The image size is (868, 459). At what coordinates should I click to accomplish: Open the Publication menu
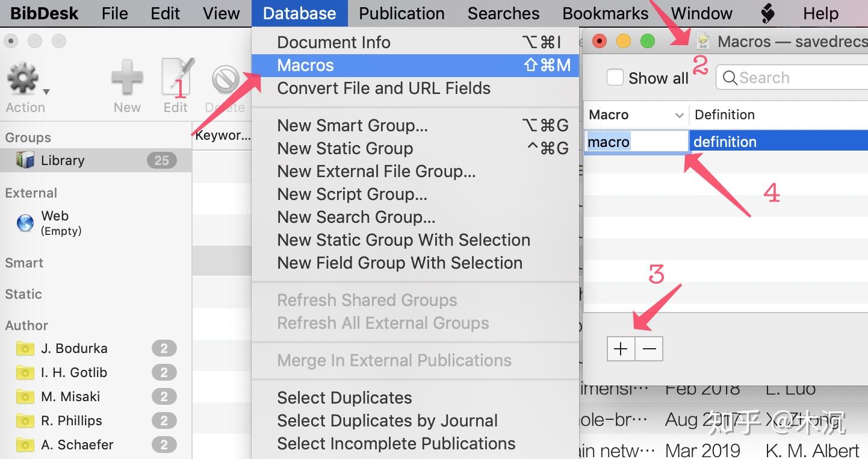pos(401,13)
